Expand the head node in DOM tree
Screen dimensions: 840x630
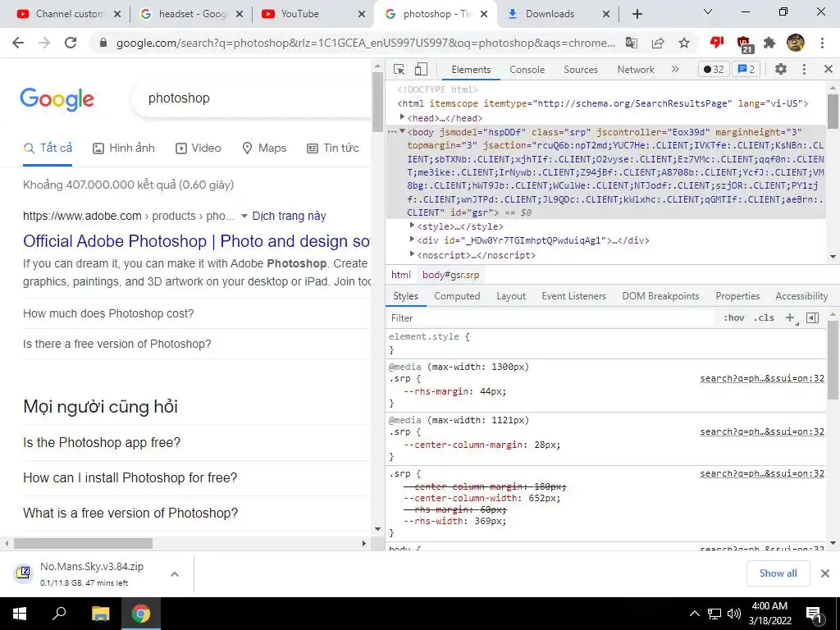click(402, 117)
